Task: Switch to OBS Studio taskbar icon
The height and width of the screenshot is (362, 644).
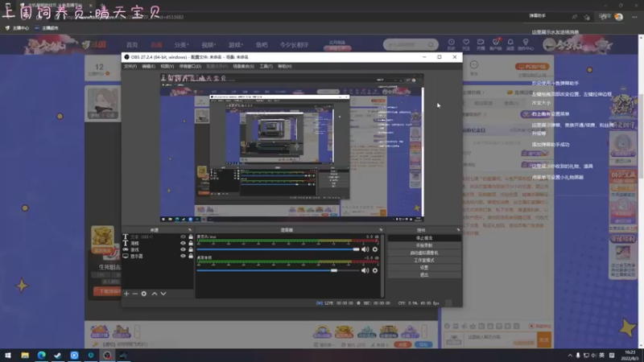Action: 107,355
